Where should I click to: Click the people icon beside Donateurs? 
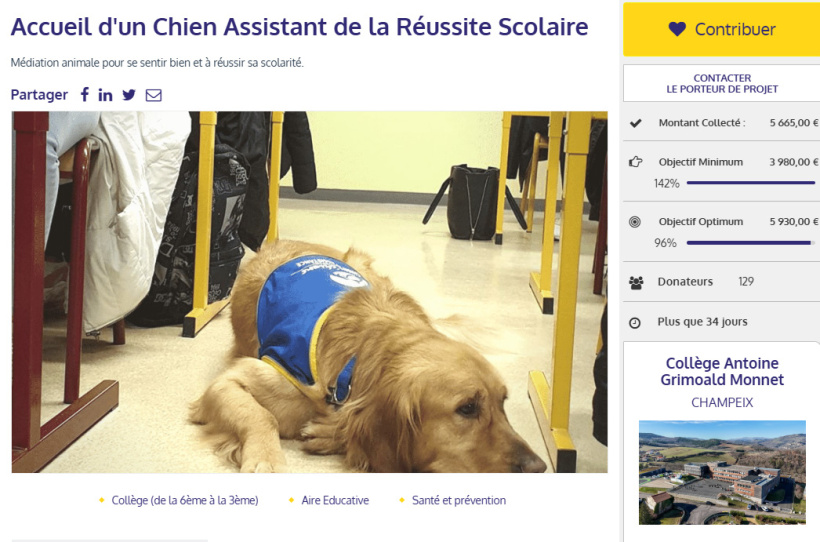coord(636,283)
